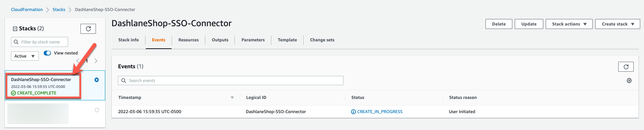Open the Active filter dropdown

click(x=25, y=56)
